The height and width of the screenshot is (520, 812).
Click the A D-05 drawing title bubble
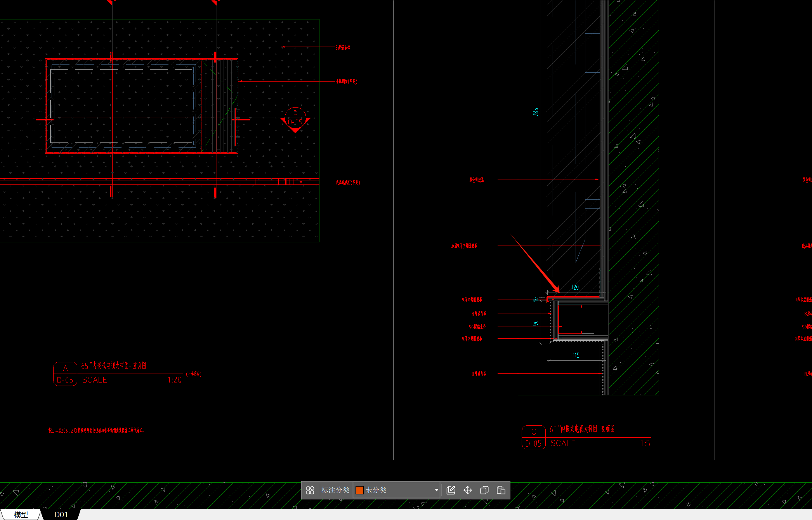(65, 374)
